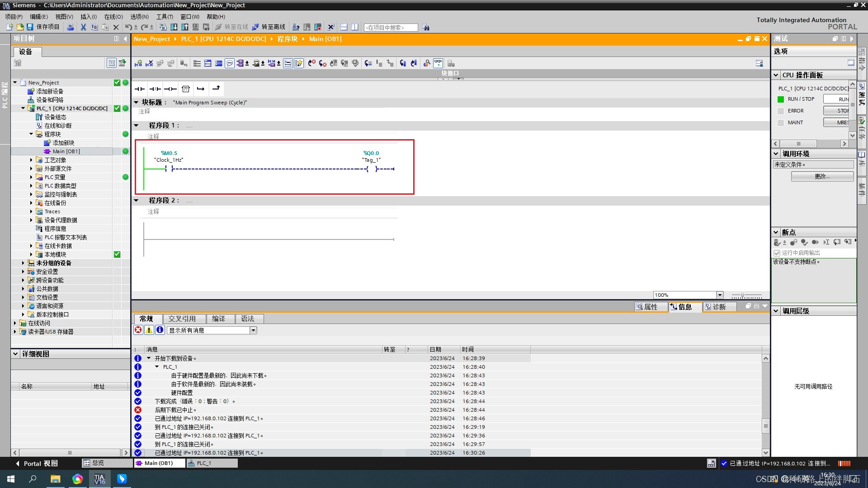The height and width of the screenshot is (488, 868).
Task: Click the Stop CPU toolbar icon
Action: click(x=318, y=27)
